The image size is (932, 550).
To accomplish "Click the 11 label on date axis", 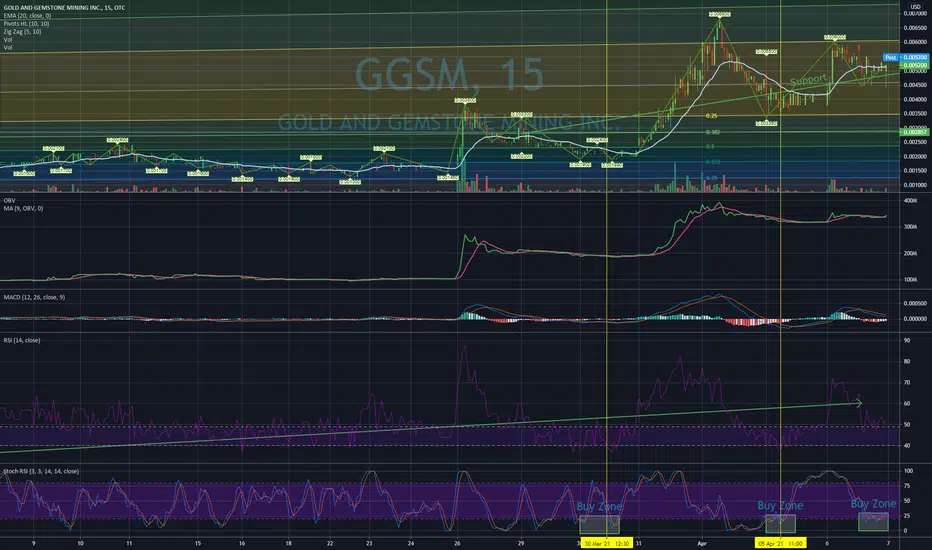I will click(129, 543).
